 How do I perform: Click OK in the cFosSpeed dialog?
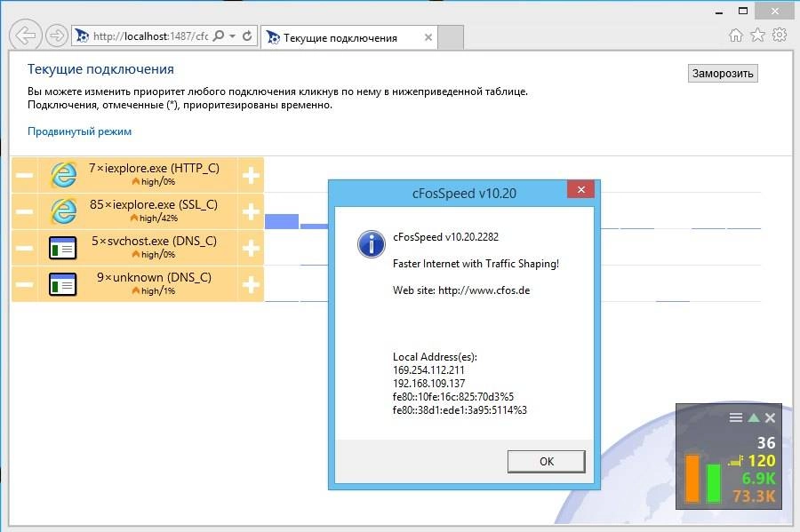(547, 461)
